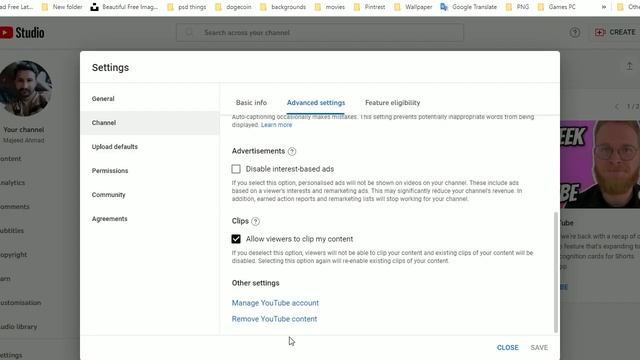640x360 pixels.
Task: Click the settings dialog vertical scrollbar
Action: click(556, 272)
